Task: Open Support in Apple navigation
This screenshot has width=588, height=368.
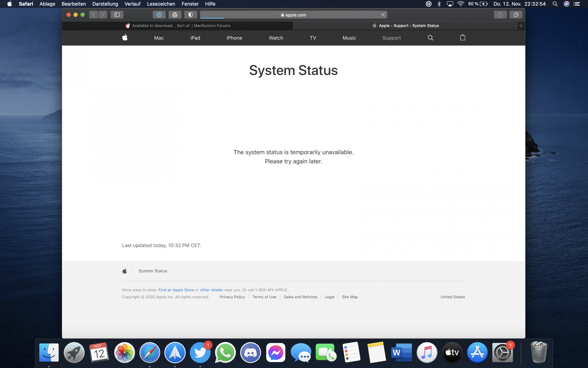Action: tap(392, 38)
